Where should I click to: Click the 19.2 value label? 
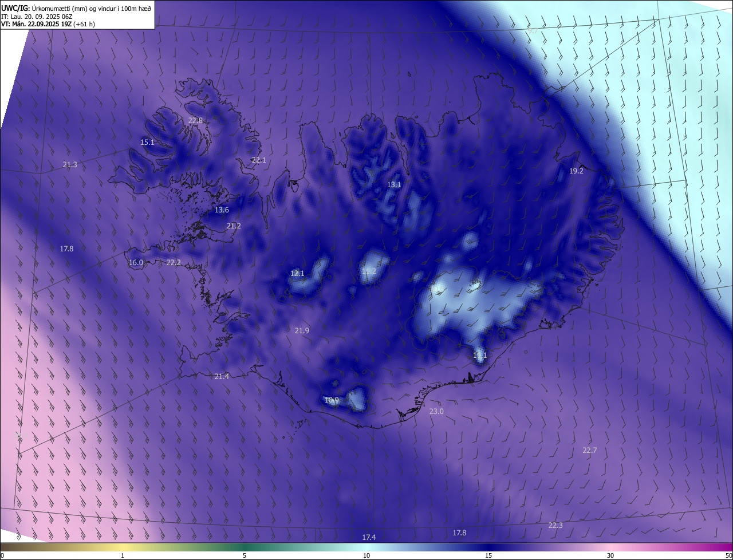576,171
